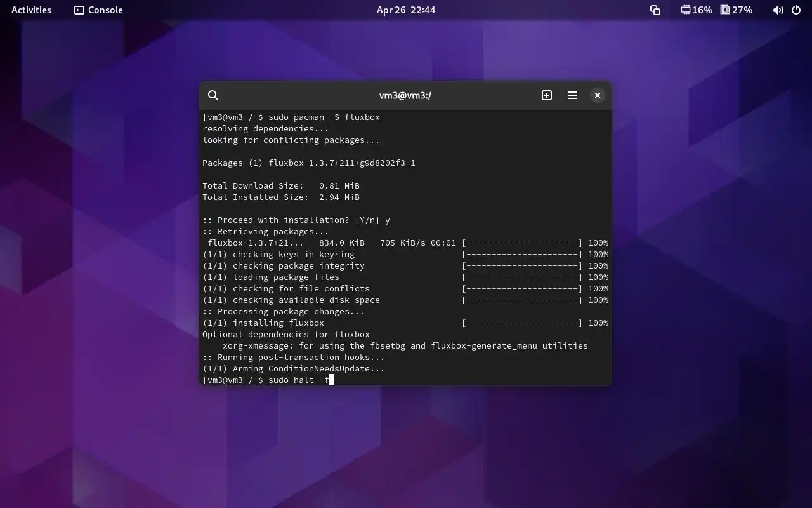Click 'checking available disk space' line
Screen dimensions: 812x508
[x=291, y=300]
